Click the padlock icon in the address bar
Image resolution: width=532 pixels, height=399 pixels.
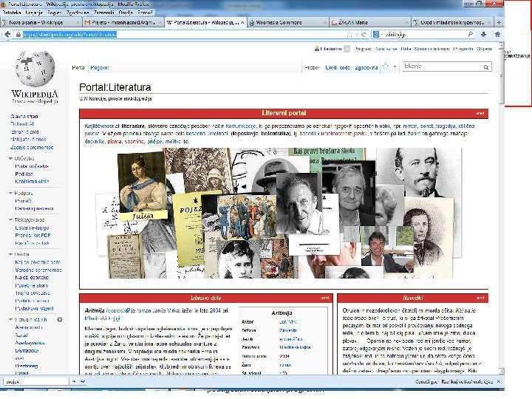pos(18,35)
